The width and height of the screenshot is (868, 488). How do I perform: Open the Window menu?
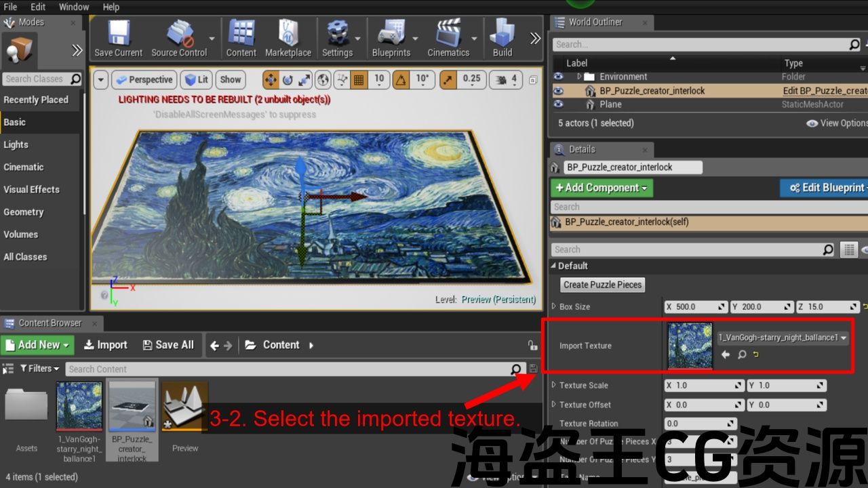[x=74, y=7]
